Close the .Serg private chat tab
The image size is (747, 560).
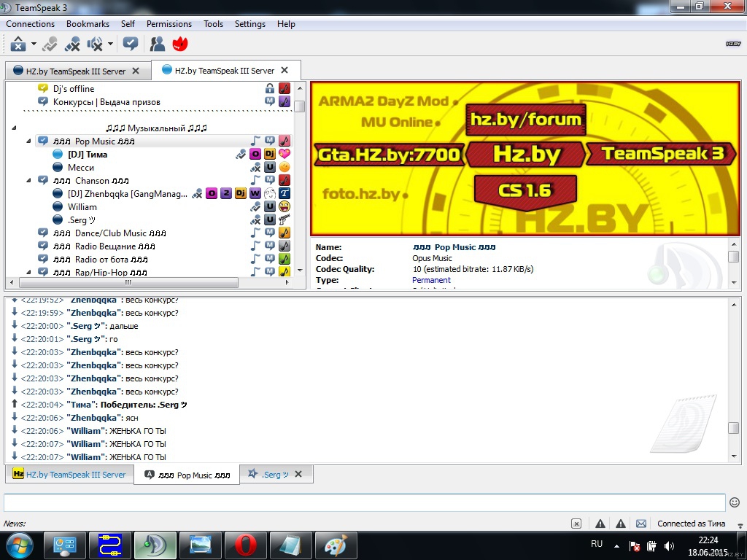pos(298,474)
